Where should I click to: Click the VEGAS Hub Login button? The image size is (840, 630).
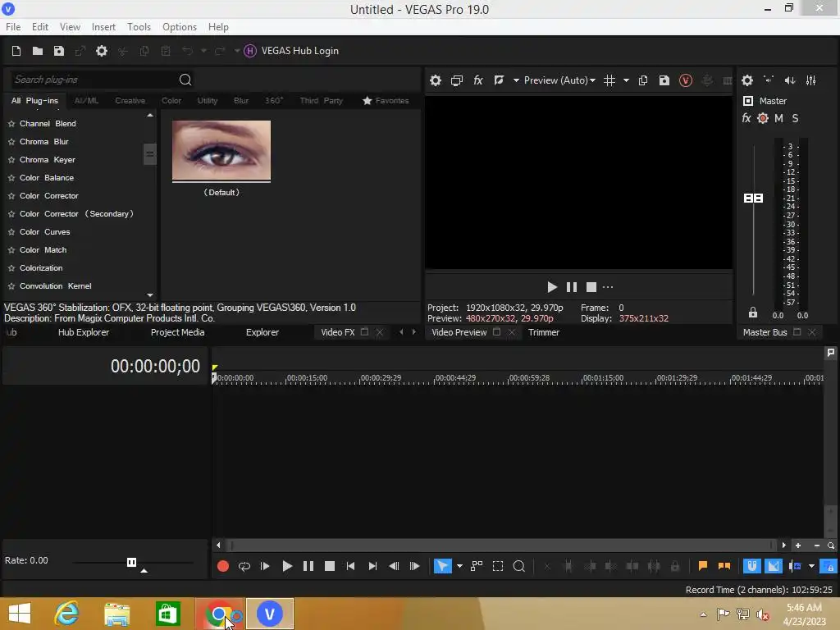pos(291,51)
